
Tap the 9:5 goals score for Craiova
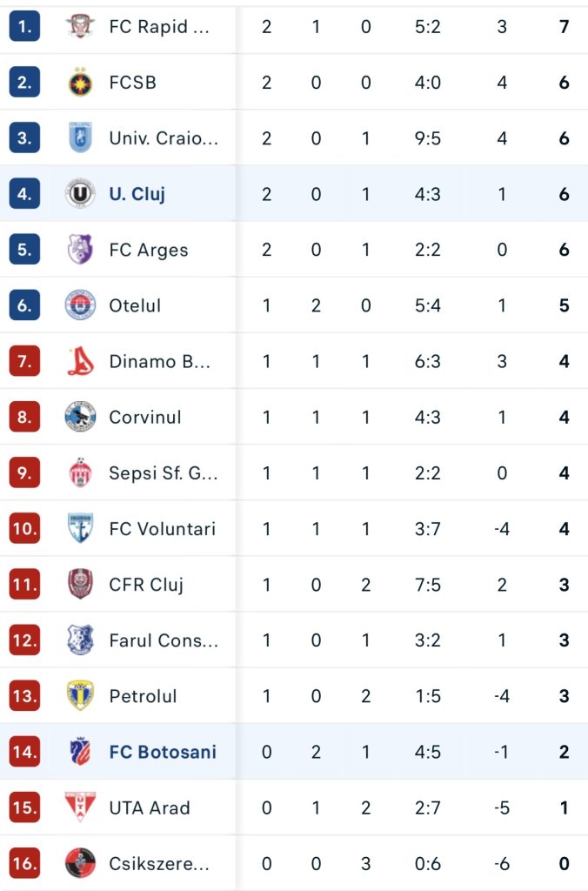(427, 138)
